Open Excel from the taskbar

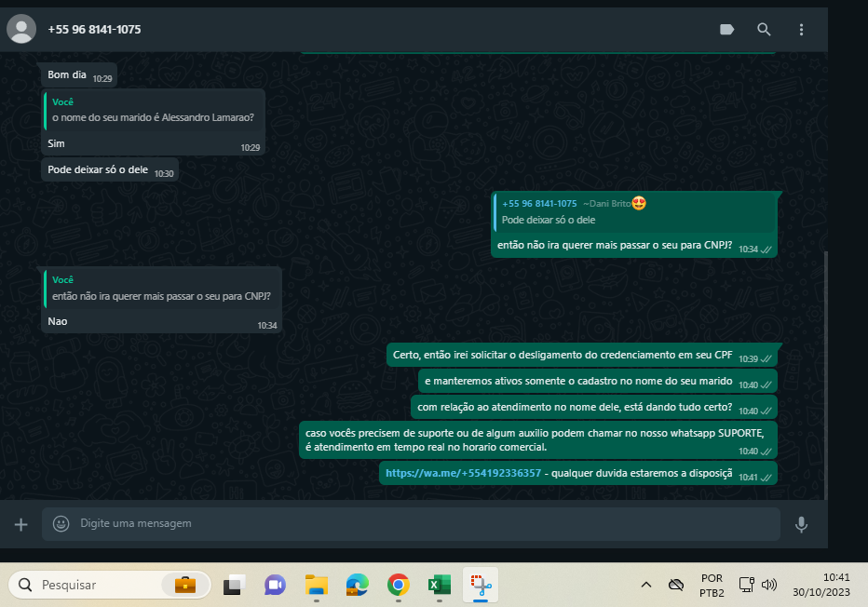pyautogui.click(x=440, y=585)
